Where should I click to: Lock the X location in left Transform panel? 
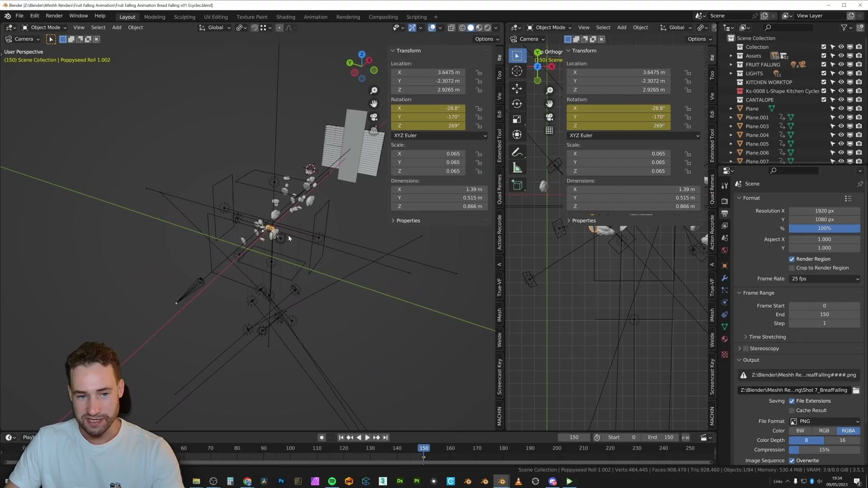(x=479, y=72)
